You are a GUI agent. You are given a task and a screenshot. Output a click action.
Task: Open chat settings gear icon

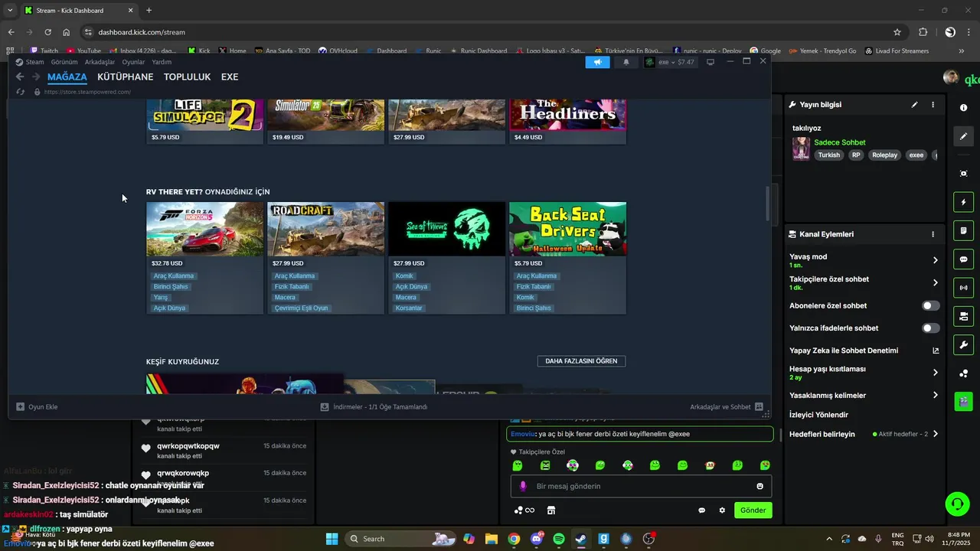pos(722,510)
